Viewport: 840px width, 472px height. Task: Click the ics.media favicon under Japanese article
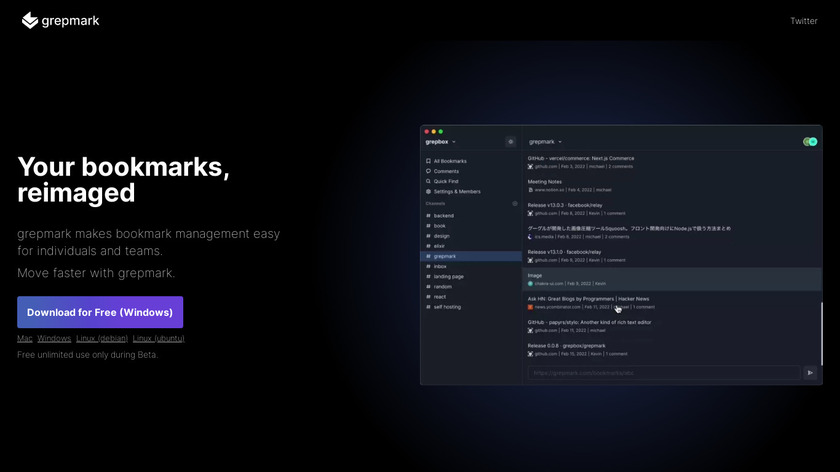coord(530,237)
